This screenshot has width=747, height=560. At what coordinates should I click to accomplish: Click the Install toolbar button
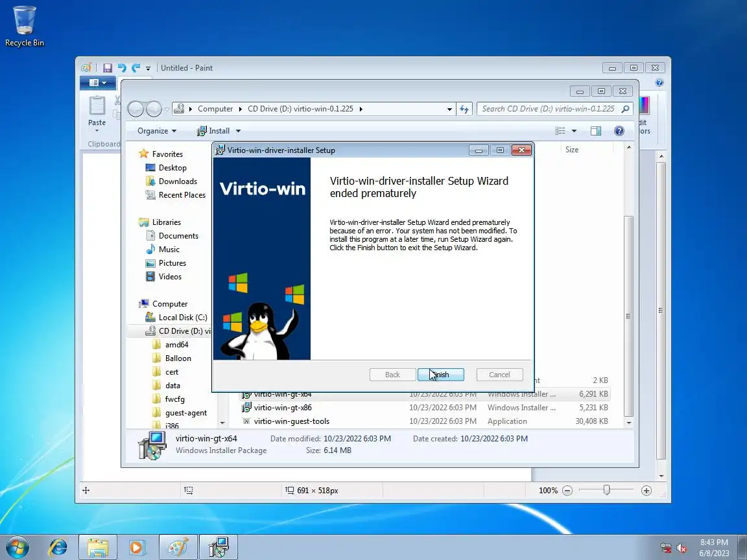pyautogui.click(x=213, y=131)
